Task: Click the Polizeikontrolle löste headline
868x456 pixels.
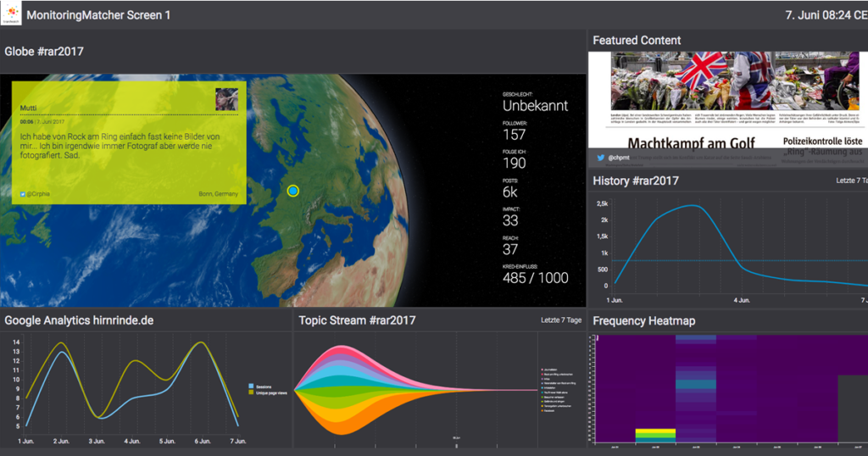Action: [x=822, y=141]
